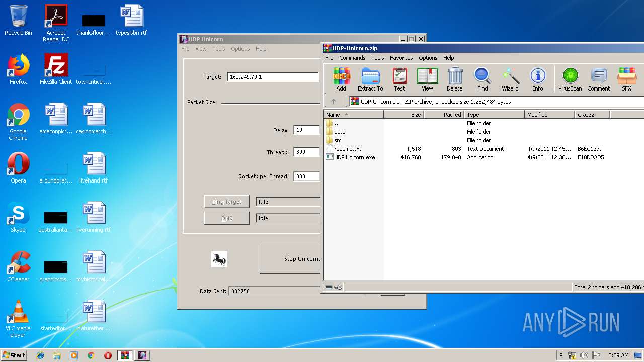The height and width of the screenshot is (362, 644).
Task: Open CCleaner desktop shortcut
Action: (18, 266)
